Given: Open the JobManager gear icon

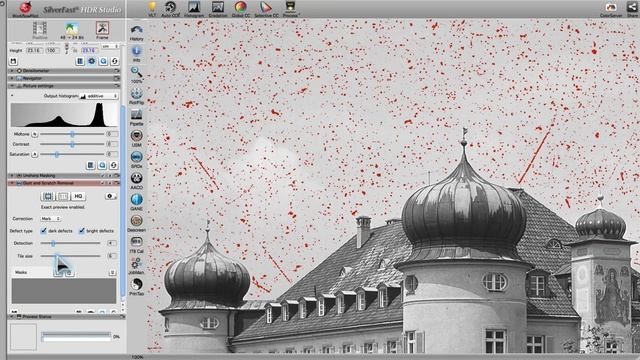Looking at the screenshot, I should [136, 266].
